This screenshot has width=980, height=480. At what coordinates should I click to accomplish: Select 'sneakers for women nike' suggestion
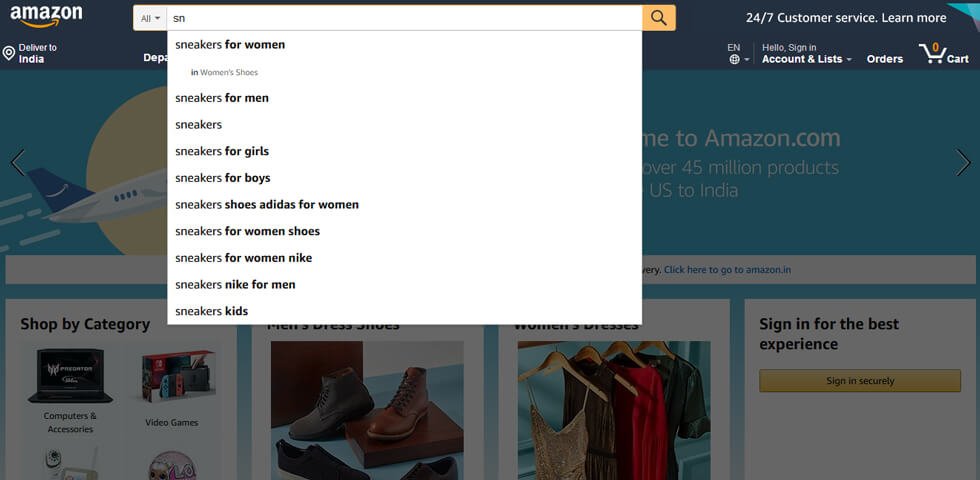[x=404, y=258]
